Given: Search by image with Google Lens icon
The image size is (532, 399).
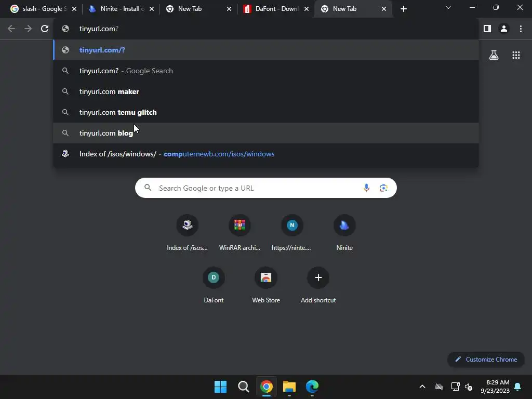Looking at the screenshot, I should tap(383, 188).
